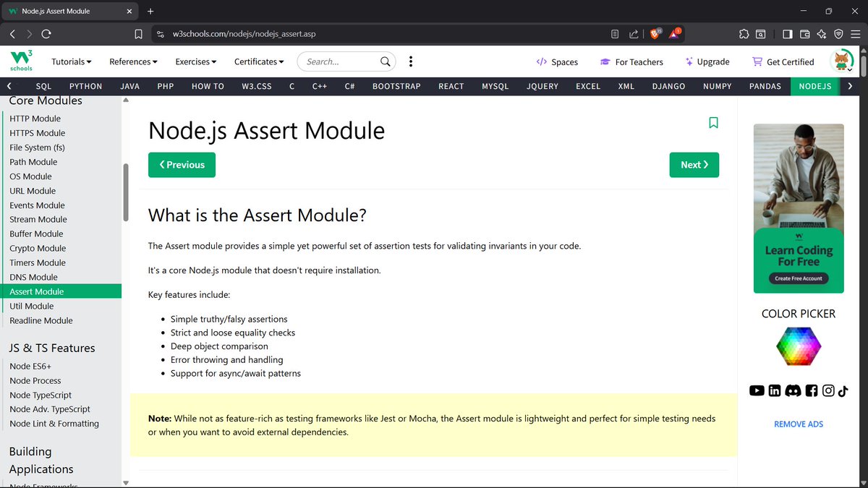Open W3Schools YouTube icon

click(x=757, y=390)
